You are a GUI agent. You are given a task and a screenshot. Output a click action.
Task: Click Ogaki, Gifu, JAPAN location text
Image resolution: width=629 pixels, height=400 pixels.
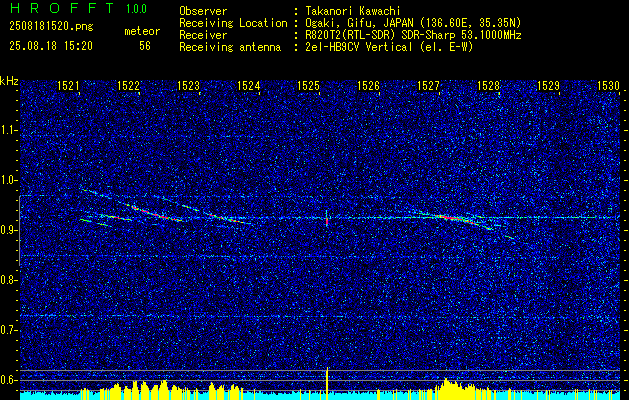point(412,23)
